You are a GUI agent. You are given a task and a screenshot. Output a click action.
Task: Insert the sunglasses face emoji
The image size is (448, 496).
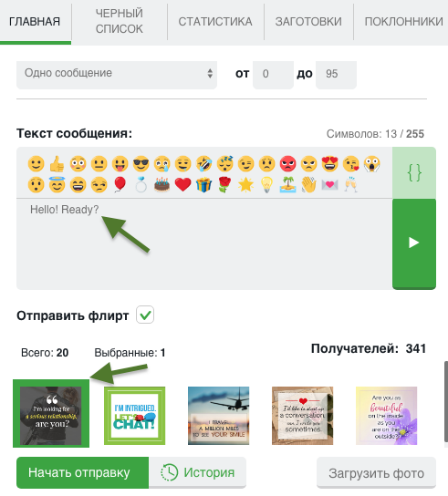141,164
